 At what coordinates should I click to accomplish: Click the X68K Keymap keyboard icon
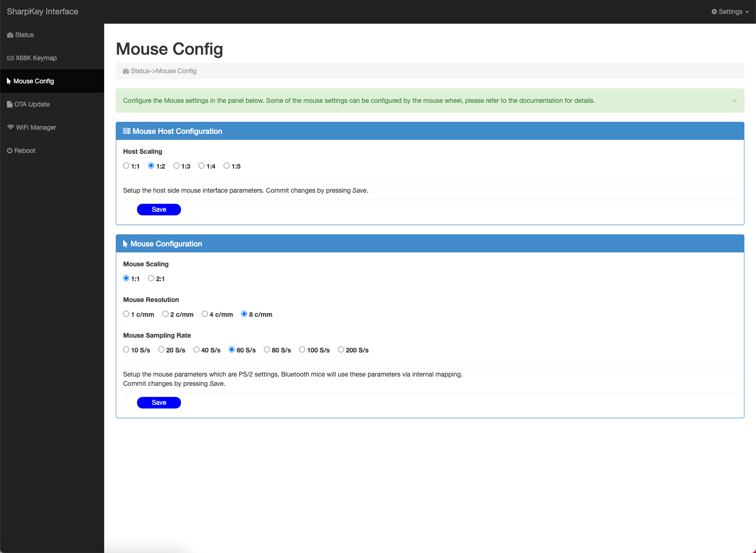(x=10, y=58)
